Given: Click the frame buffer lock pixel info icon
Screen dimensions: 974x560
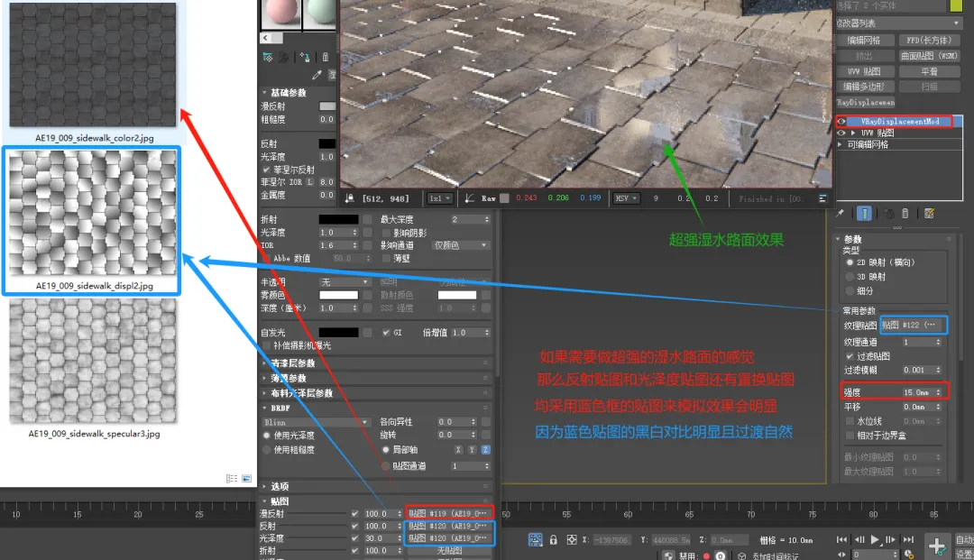Looking at the screenshot, I should [350, 198].
